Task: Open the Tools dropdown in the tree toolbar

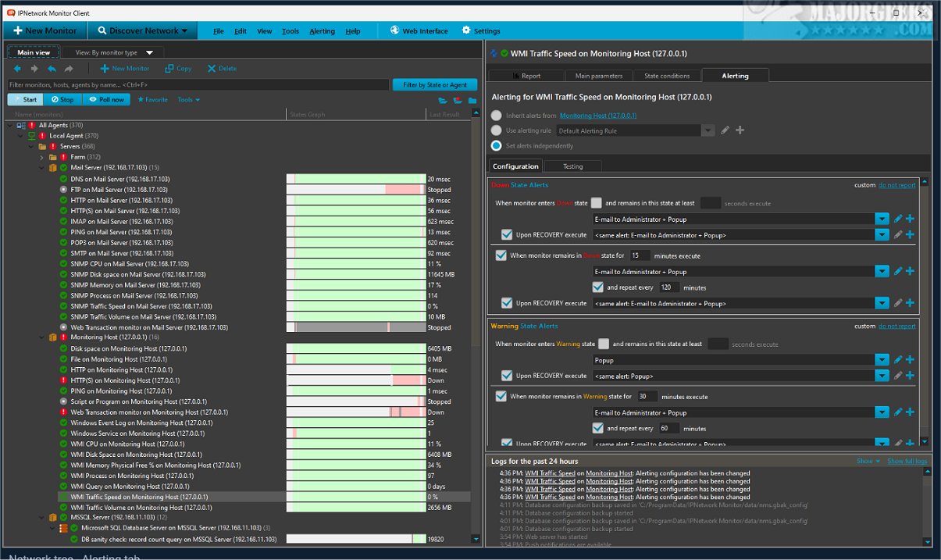Action: (188, 100)
